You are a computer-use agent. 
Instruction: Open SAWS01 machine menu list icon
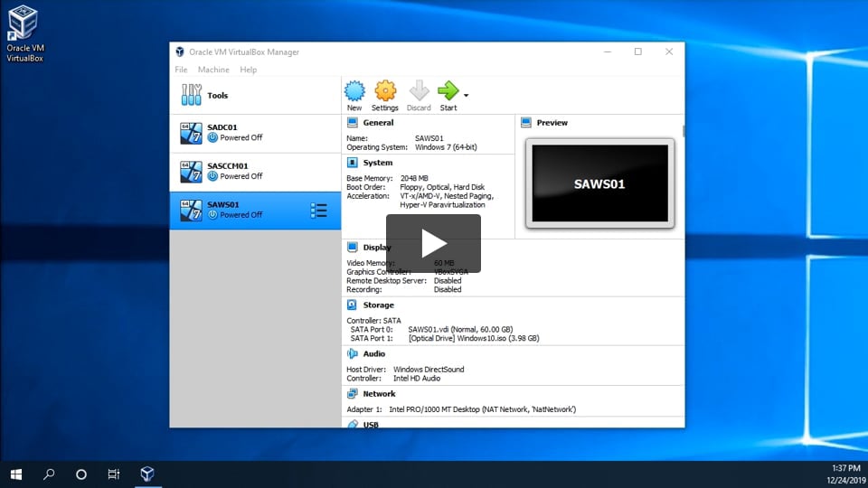pyautogui.click(x=318, y=211)
